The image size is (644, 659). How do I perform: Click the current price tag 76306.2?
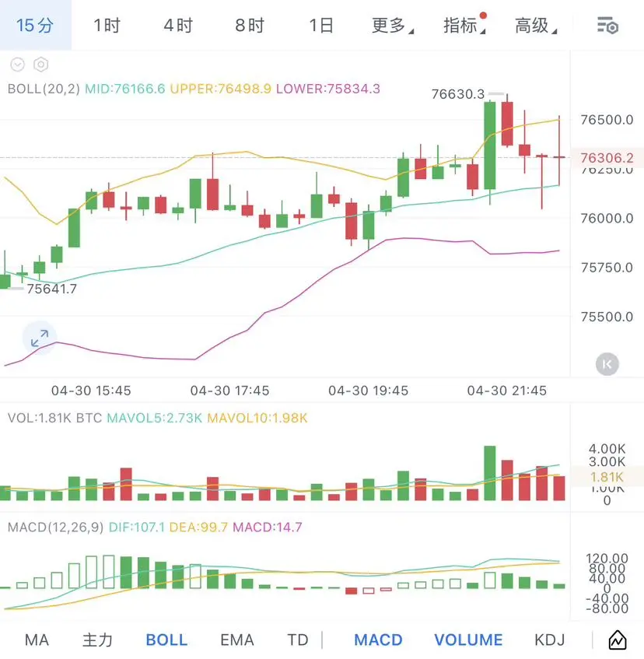pos(607,158)
